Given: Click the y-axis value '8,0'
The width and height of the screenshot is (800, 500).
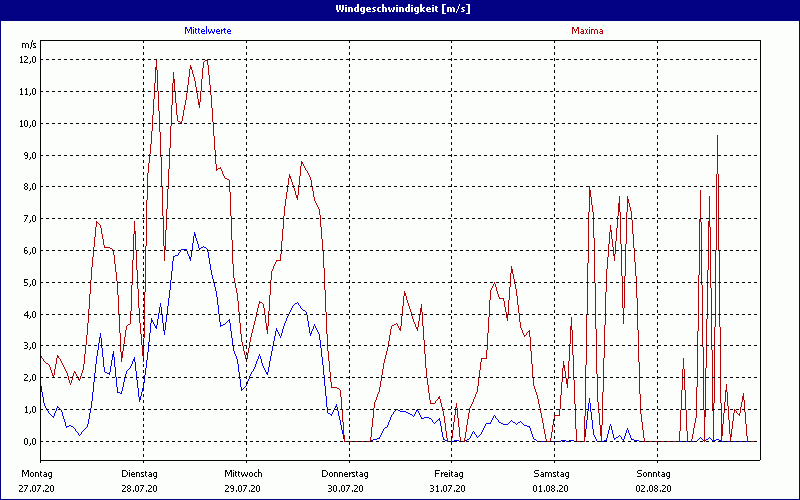Looking at the screenshot, I should [x=30, y=187].
